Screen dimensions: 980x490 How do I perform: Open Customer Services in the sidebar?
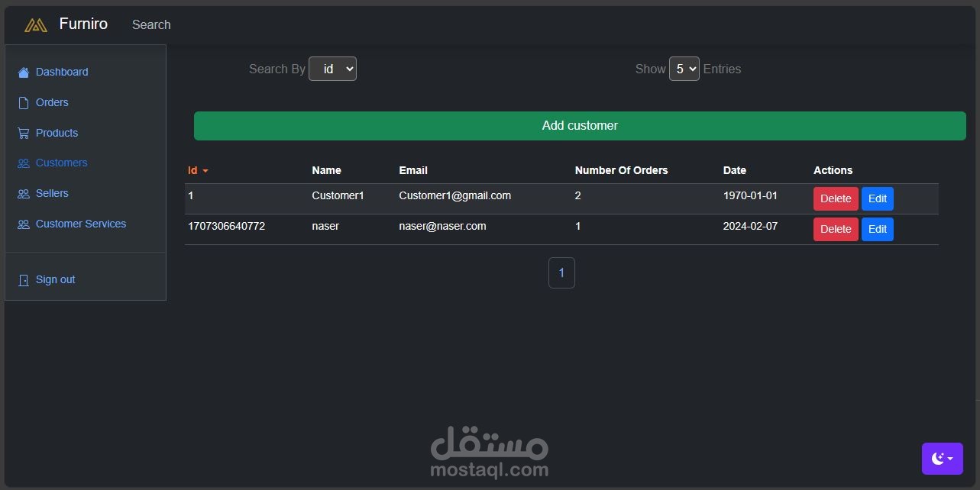click(x=81, y=224)
